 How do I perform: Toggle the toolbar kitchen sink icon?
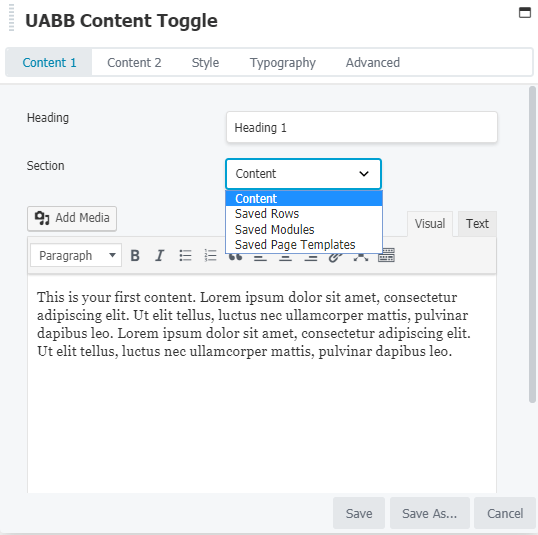tap(386, 256)
